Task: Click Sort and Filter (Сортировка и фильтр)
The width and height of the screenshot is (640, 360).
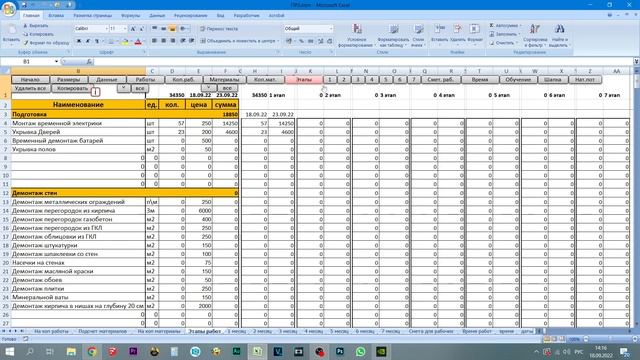Action: [x=535, y=35]
